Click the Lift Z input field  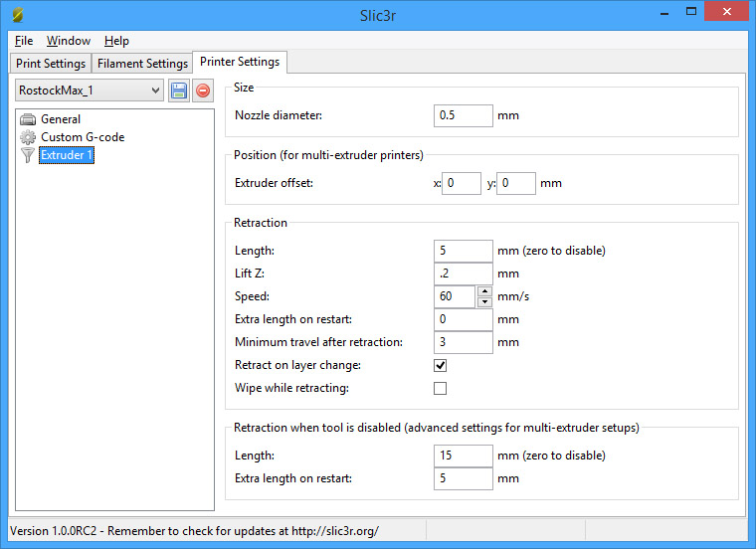click(x=464, y=273)
